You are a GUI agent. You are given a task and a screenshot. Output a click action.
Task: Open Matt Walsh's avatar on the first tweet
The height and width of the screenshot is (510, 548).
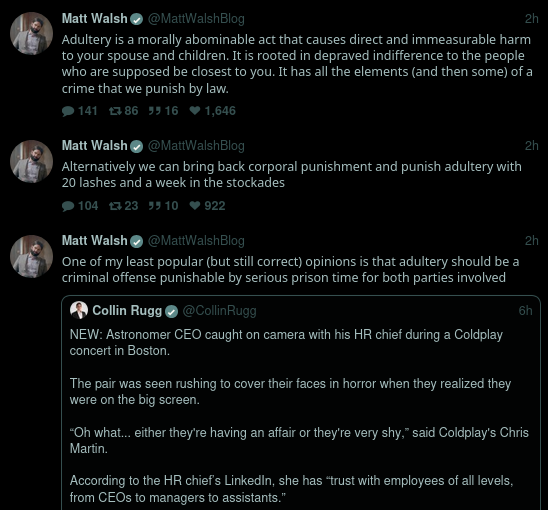point(31,34)
